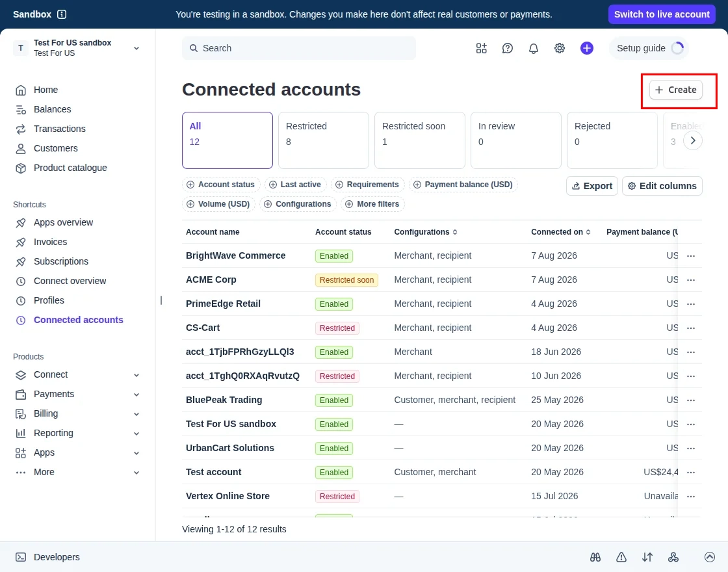Click the webhooks icon in bottom bar

[673, 557]
